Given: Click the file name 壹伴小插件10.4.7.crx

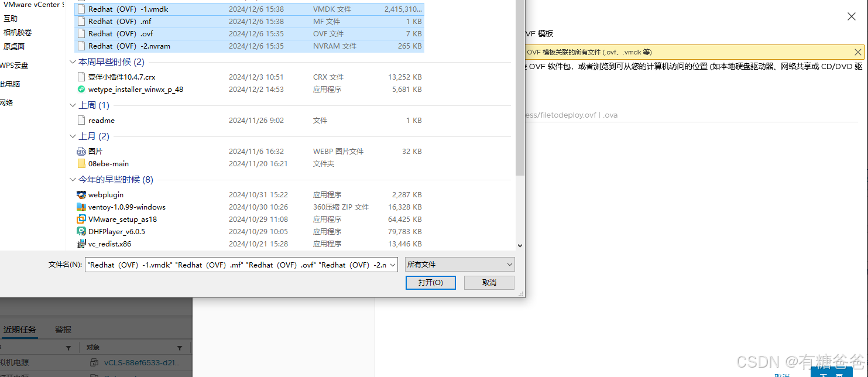Looking at the screenshot, I should (x=122, y=77).
